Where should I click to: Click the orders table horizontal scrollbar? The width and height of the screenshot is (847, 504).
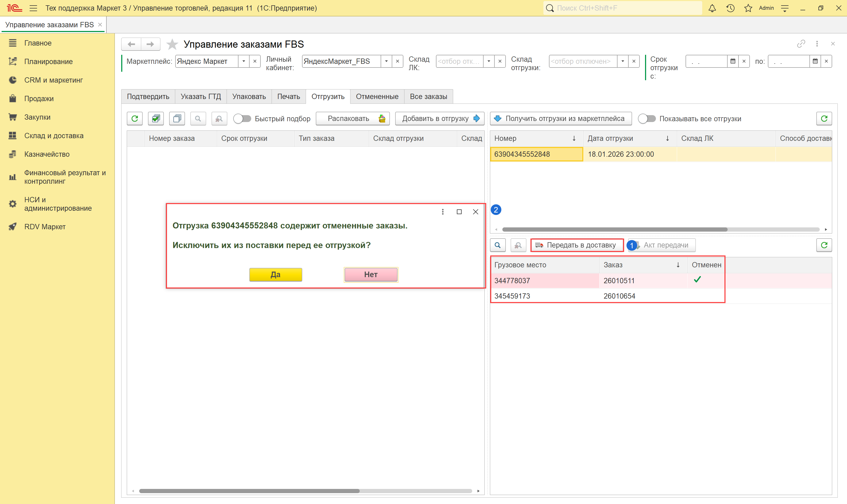pyautogui.click(x=249, y=491)
